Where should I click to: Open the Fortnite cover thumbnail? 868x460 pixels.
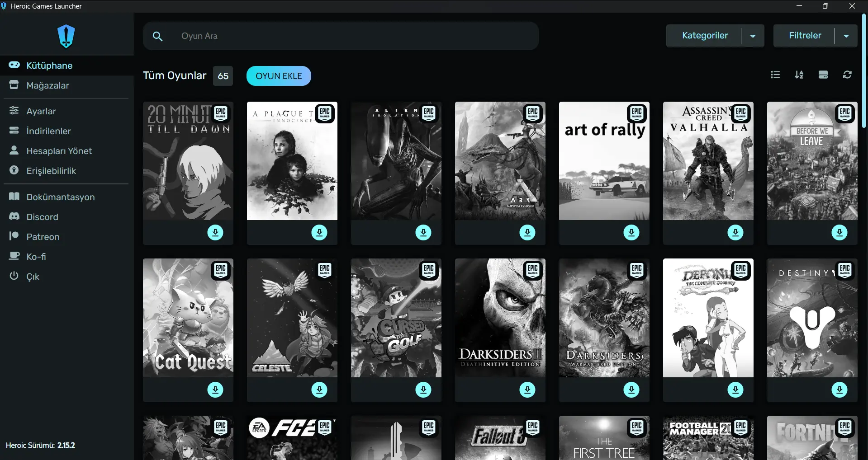point(812,438)
